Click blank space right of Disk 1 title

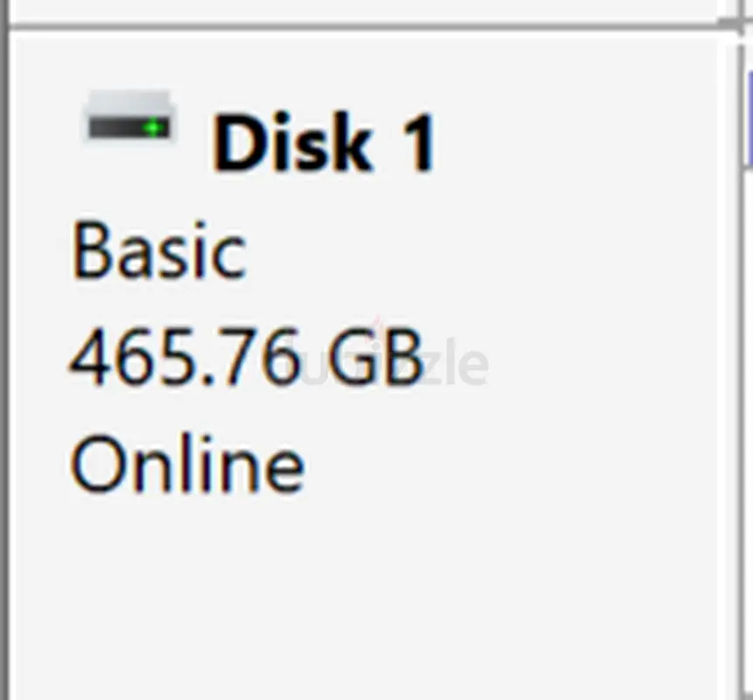pyautogui.click(x=577, y=144)
